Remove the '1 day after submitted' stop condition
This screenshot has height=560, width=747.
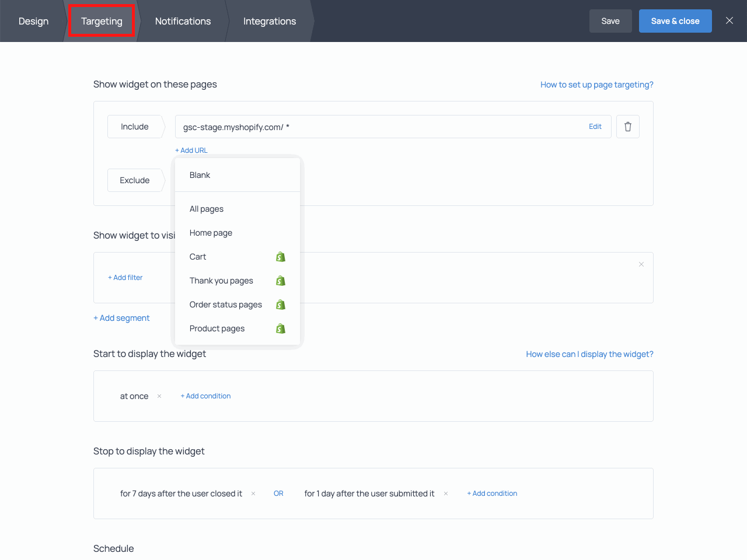[445, 494]
